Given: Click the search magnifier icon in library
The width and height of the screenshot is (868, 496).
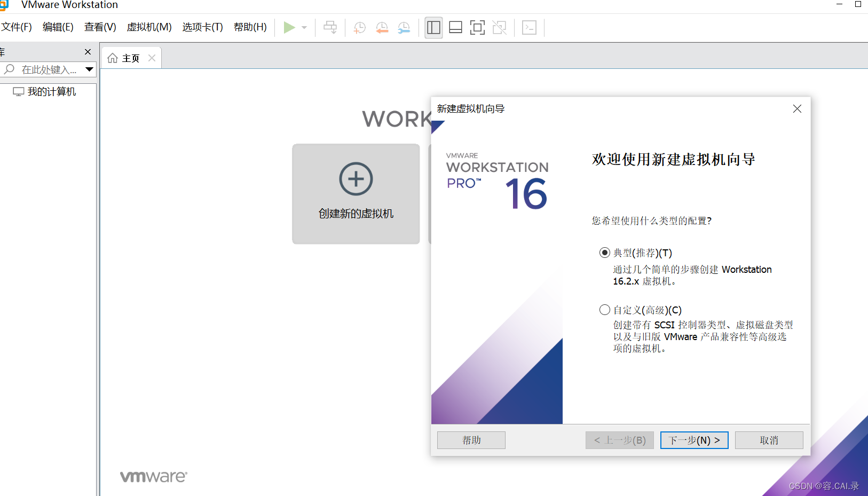Looking at the screenshot, I should coord(9,69).
